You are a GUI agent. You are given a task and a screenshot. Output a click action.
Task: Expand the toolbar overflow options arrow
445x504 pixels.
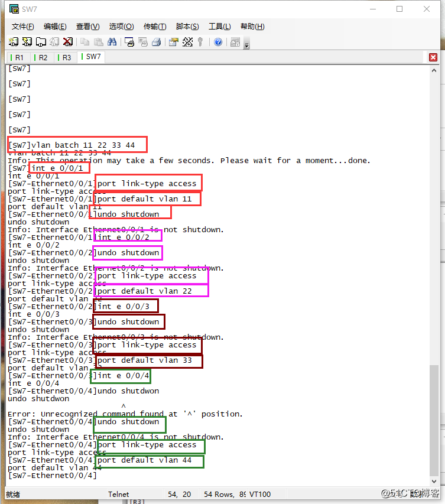point(246,44)
